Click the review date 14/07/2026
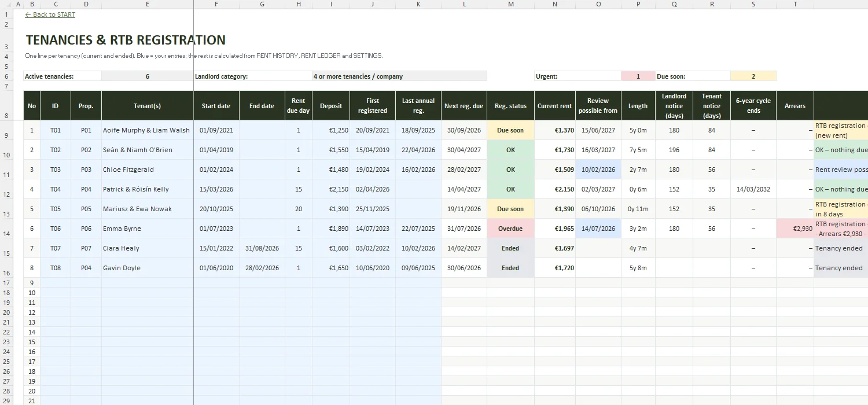Image resolution: width=868 pixels, height=405 pixels. [x=598, y=229]
